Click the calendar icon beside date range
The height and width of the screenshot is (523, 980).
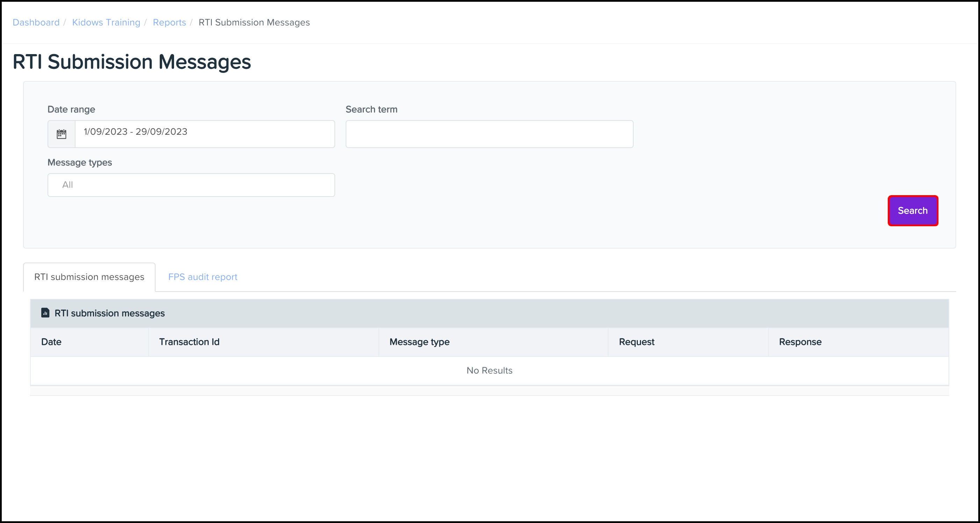[61, 134]
